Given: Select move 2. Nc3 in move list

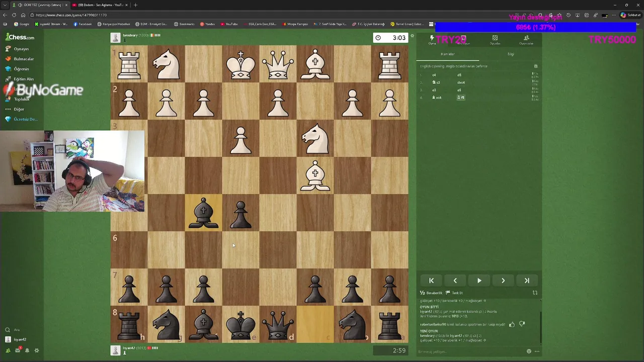Looking at the screenshot, I should (436, 82).
